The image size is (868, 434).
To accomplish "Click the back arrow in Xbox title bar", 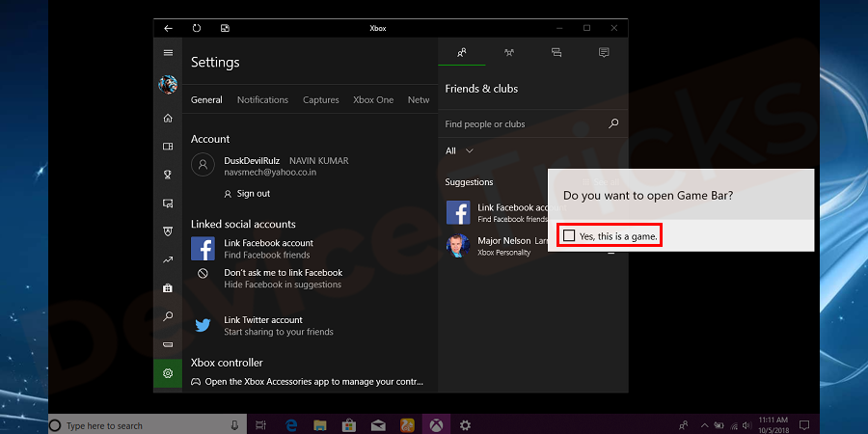I will point(168,28).
